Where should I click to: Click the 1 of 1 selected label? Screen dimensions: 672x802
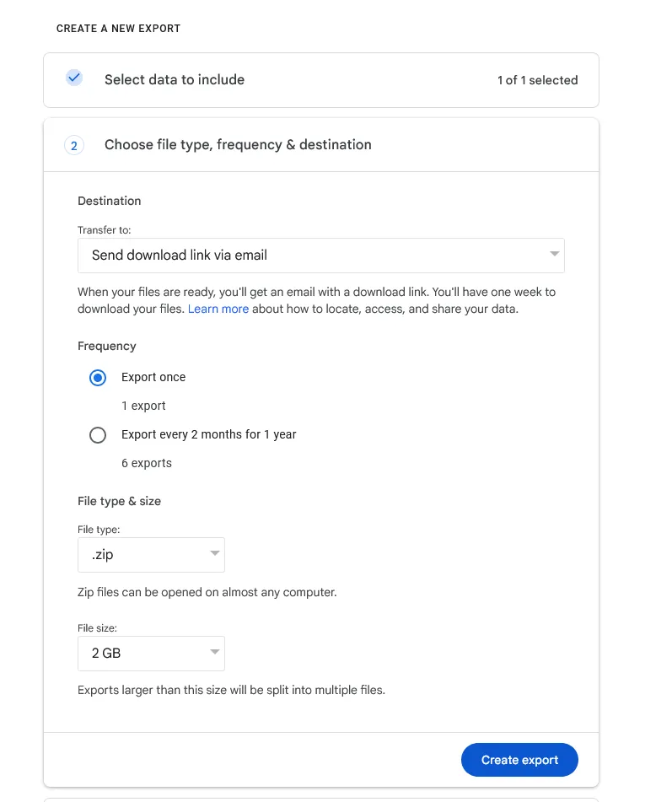[538, 80]
